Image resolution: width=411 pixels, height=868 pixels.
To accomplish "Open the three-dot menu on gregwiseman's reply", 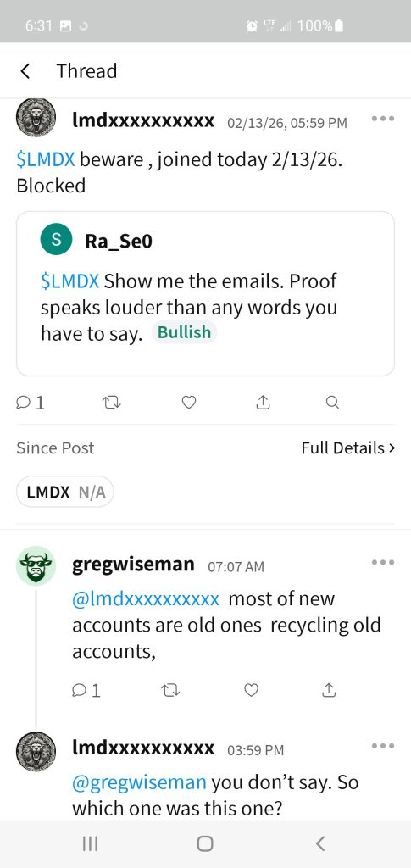I will point(383,563).
